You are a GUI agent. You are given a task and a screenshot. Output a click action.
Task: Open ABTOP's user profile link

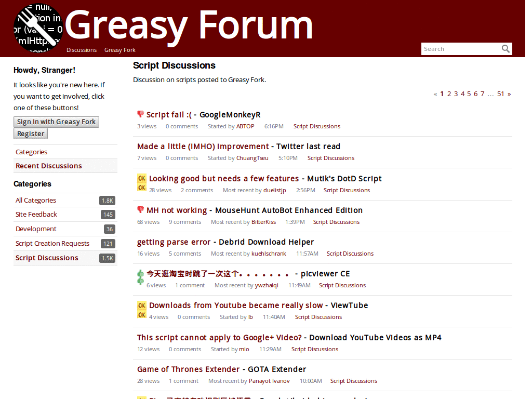(245, 126)
